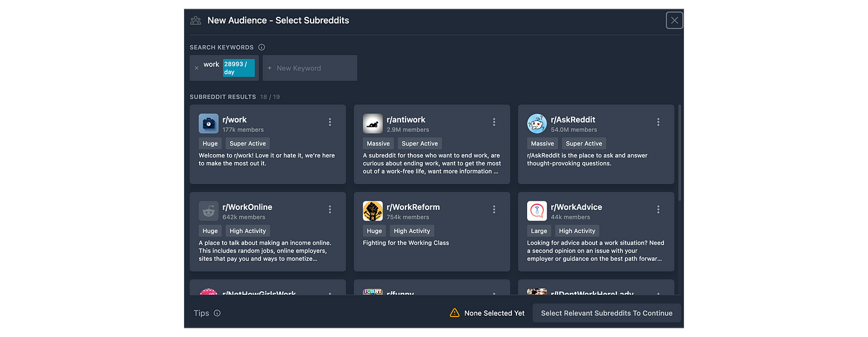Click the High Activity tag on r/WorkReform
This screenshot has width=868, height=337.
coord(412,231)
